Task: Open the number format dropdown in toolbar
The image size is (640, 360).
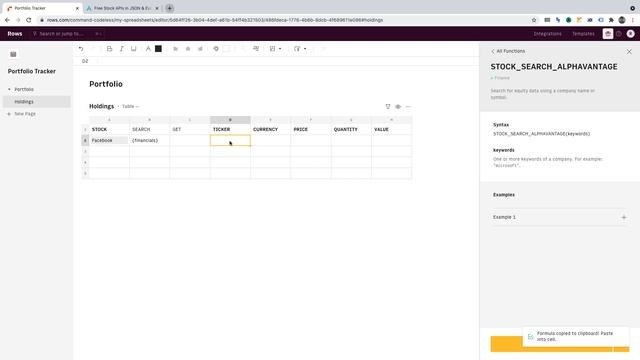Action: [300, 49]
